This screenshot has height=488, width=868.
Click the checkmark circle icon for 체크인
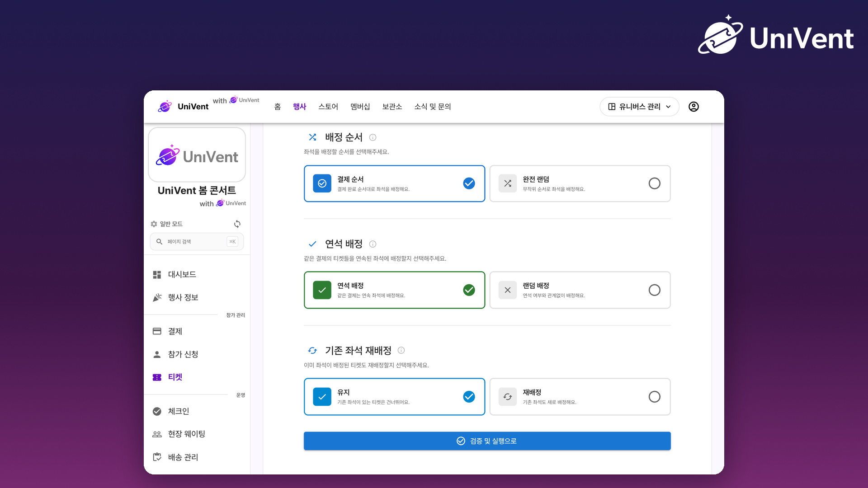(x=157, y=411)
